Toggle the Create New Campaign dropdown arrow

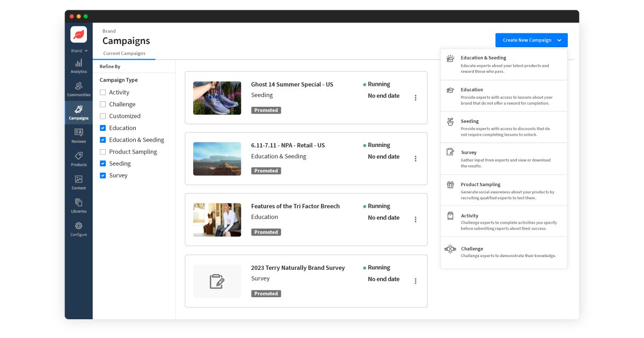click(559, 40)
